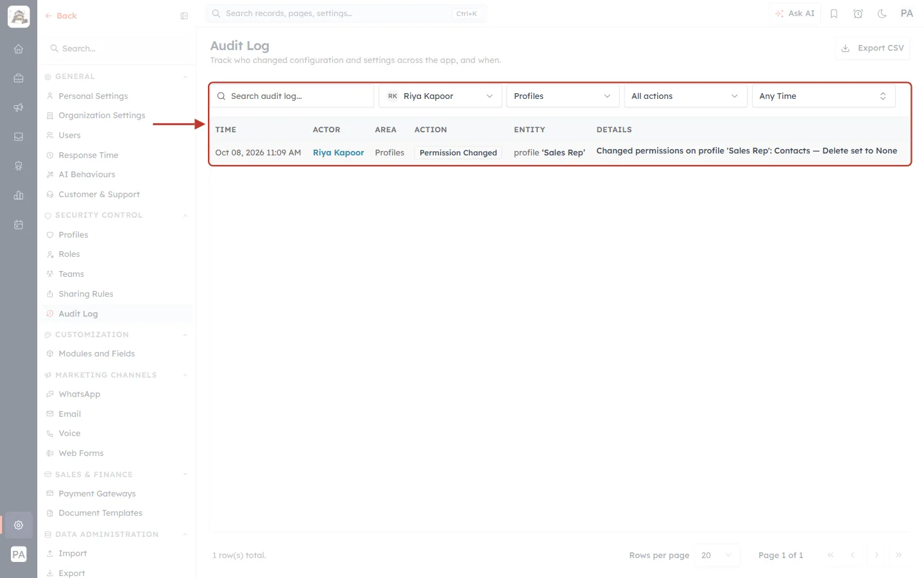Viewport: 924px width, 578px height.
Task: Open the bar chart reports icon
Action: coord(19,195)
